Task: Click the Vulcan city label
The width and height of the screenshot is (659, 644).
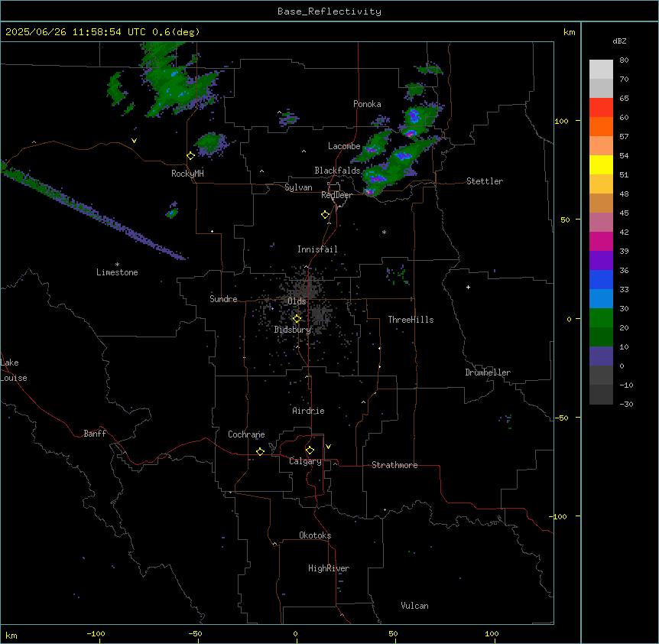Action: [x=414, y=606]
